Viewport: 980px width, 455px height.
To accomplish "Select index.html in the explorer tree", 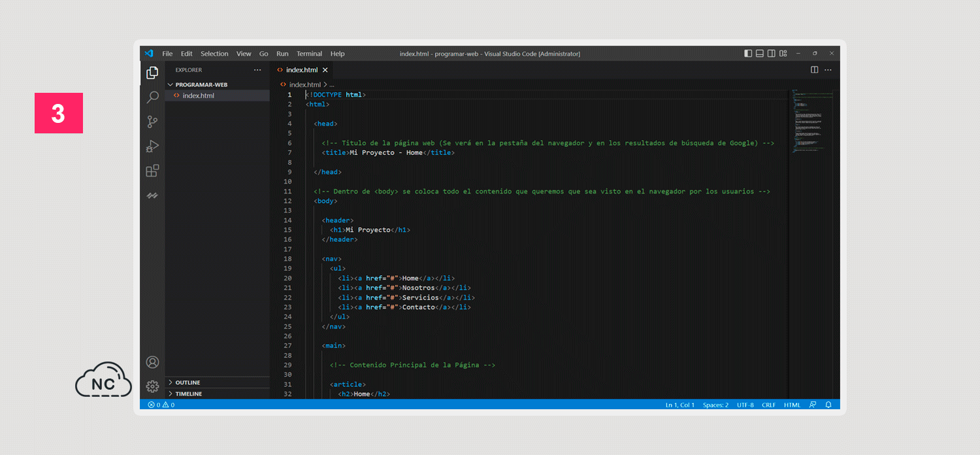I will click(198, 95).
